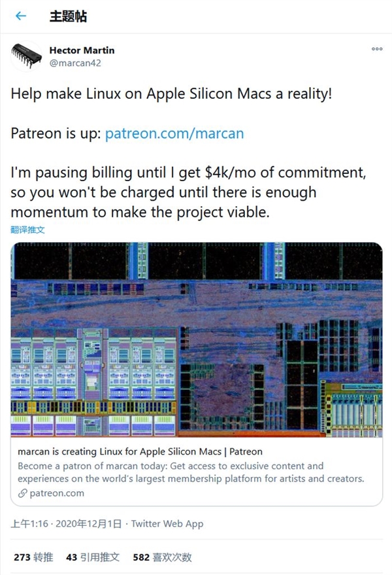Open the Twitter Web App source link
The width and height of the screenshot is (392, 575).
click(x=167, y=524)
